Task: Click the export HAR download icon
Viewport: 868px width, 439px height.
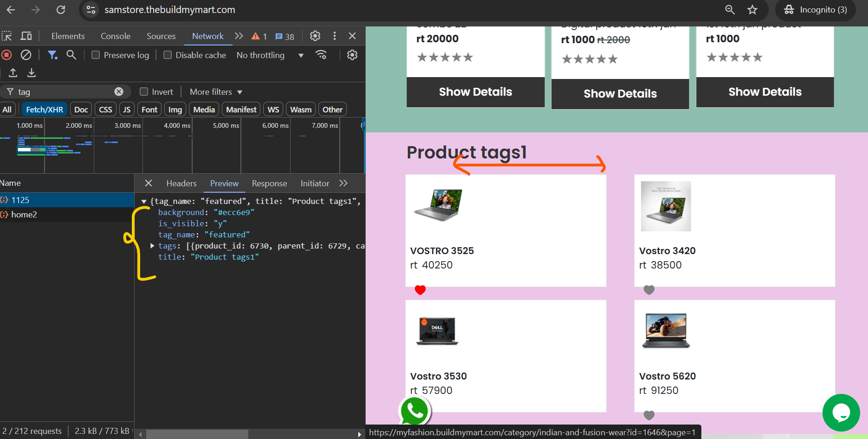Action: pyautogui.click(x=32, y=72)
